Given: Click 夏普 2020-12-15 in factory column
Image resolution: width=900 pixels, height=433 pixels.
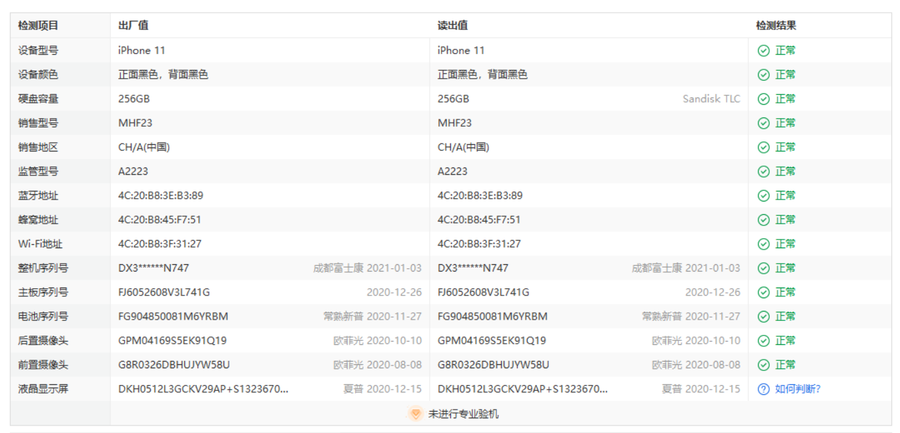Looking at the screenshot, I should pyautogui.click(x=382, y=389).
